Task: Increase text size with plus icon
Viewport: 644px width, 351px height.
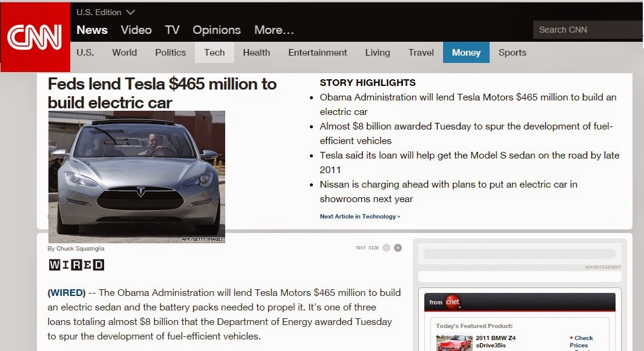Action: click(x=398, y=248)
